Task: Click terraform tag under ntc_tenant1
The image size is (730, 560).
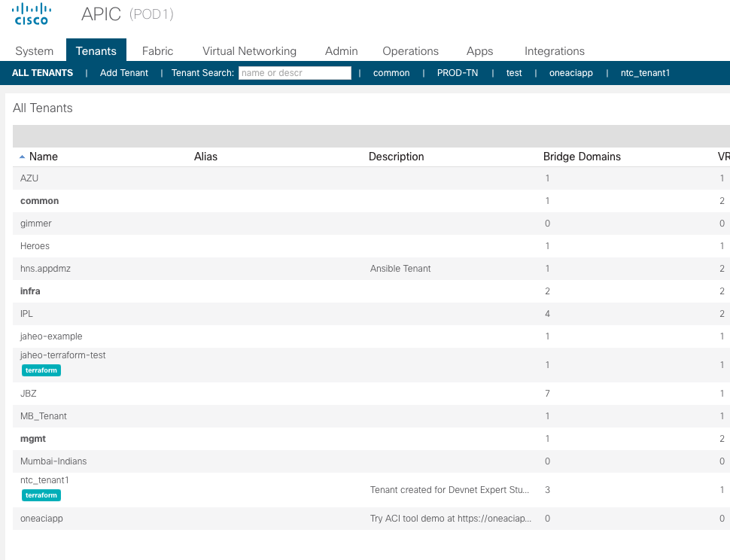Action: [41, 495]
